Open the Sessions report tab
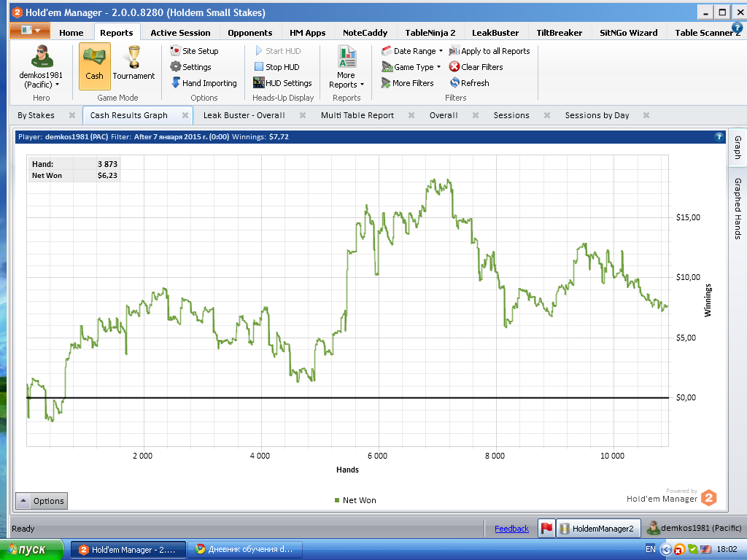747x560 pixels. pos(511,115)
